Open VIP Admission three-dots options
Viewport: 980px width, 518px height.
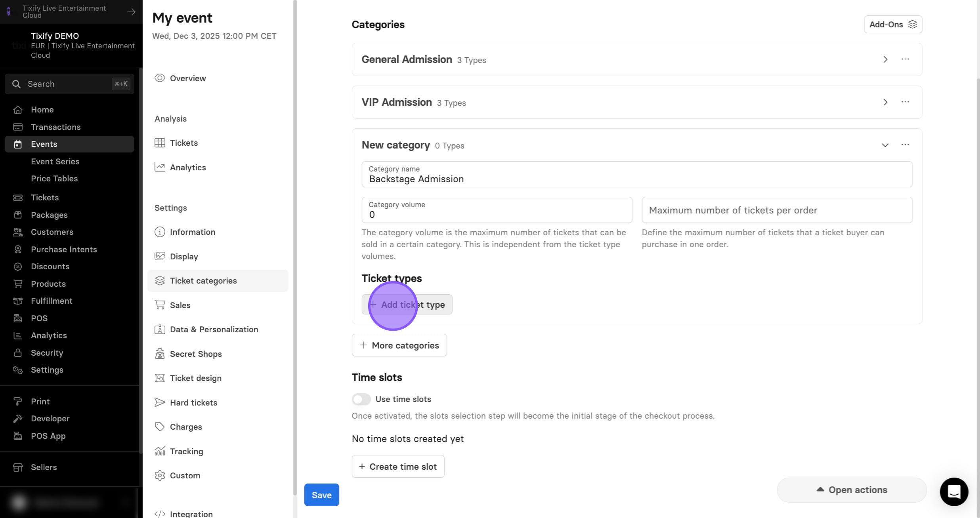pyautogui.click(x=905, y=102)
